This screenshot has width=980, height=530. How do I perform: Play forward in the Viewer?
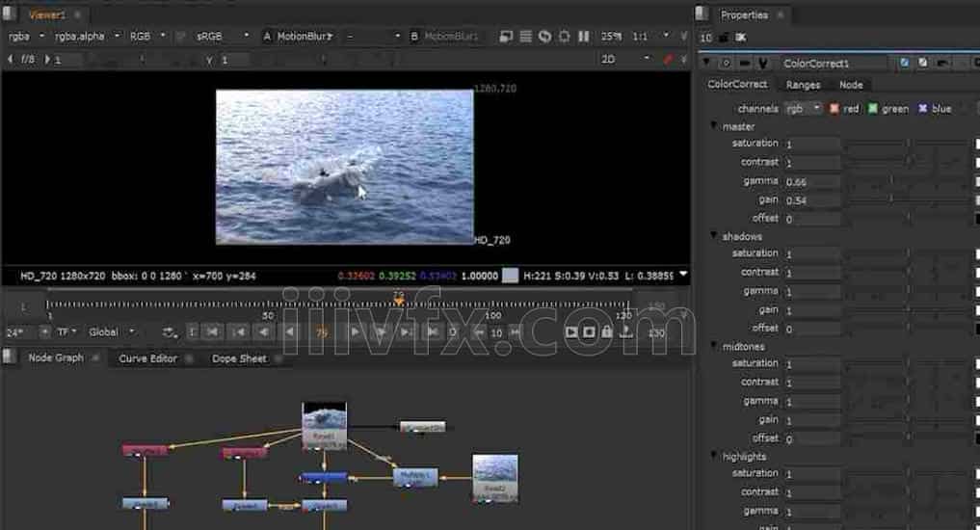click(x=355, y=331)
